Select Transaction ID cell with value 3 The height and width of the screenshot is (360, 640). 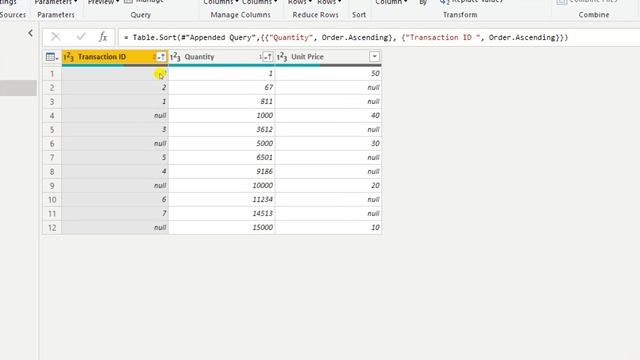pyautogui.click(x=115, y=129)
